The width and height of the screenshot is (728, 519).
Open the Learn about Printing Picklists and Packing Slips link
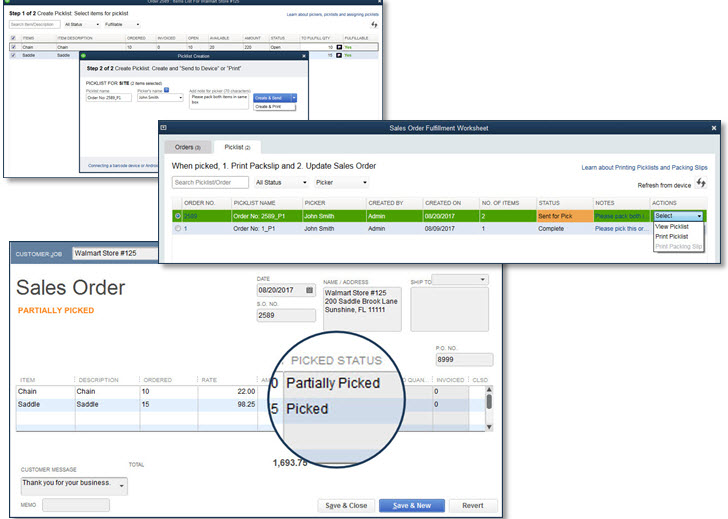(644, 168)
